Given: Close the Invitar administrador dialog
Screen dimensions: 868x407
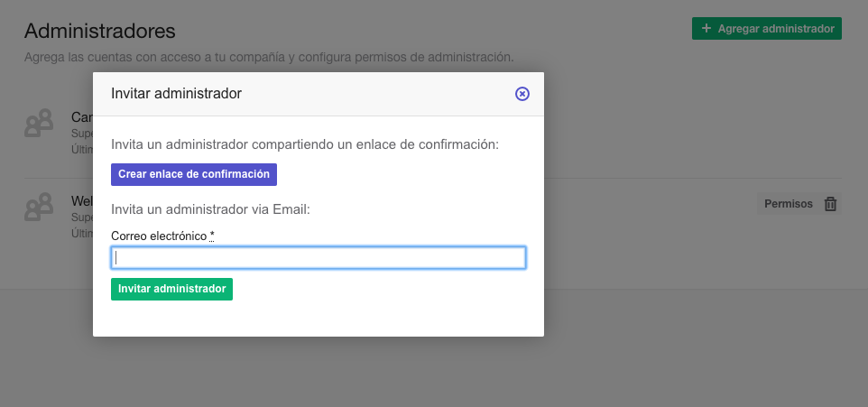Looking at the screenshot, I should tap(522, 94).
